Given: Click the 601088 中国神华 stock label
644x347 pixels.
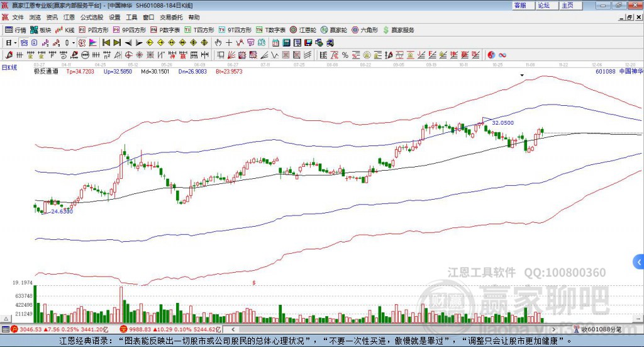Looking at the screenshot, I should tap(619, 72).
